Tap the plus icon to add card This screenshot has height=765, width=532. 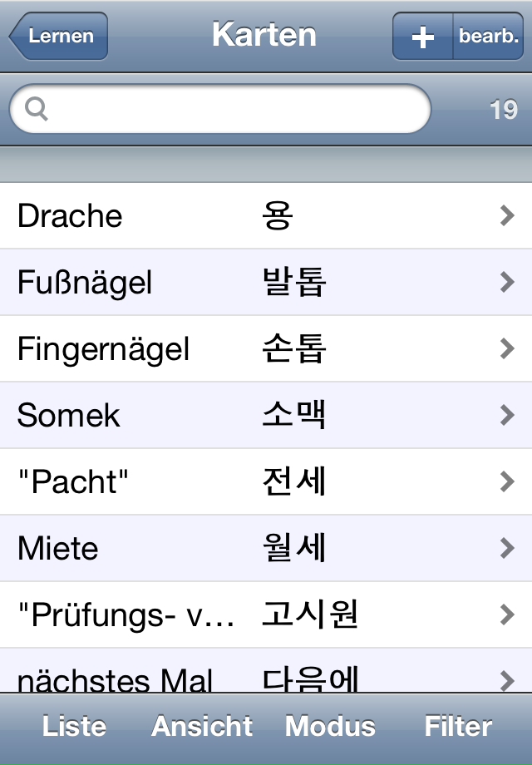point(423,37)
